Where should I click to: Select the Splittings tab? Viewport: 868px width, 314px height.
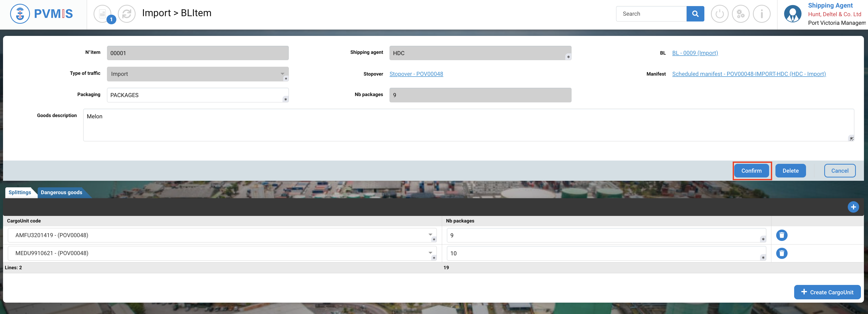coord(19,192)
